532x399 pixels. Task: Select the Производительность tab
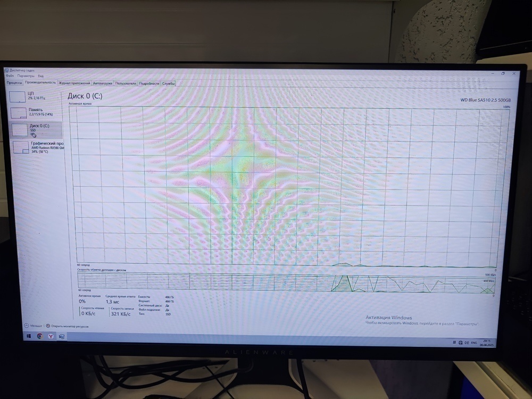40,82
